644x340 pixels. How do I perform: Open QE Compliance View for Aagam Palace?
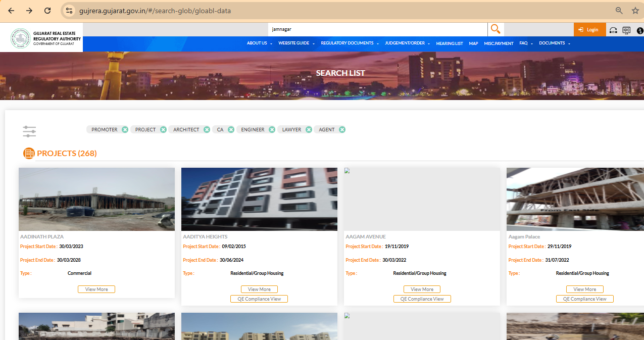point(585,299)
